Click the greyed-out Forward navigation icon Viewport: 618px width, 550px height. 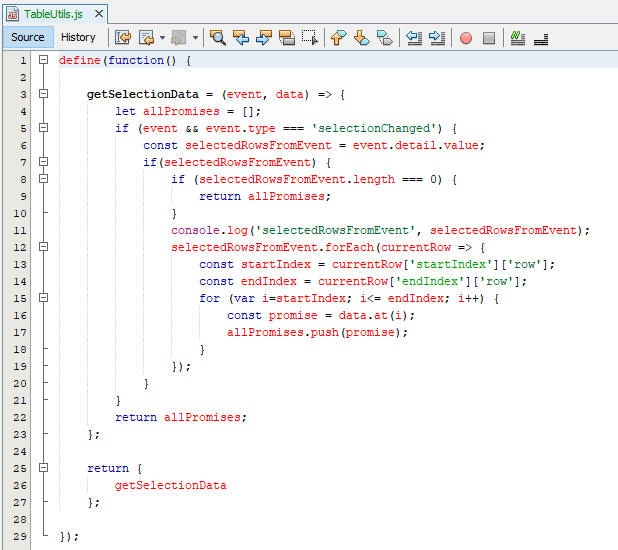179,38
